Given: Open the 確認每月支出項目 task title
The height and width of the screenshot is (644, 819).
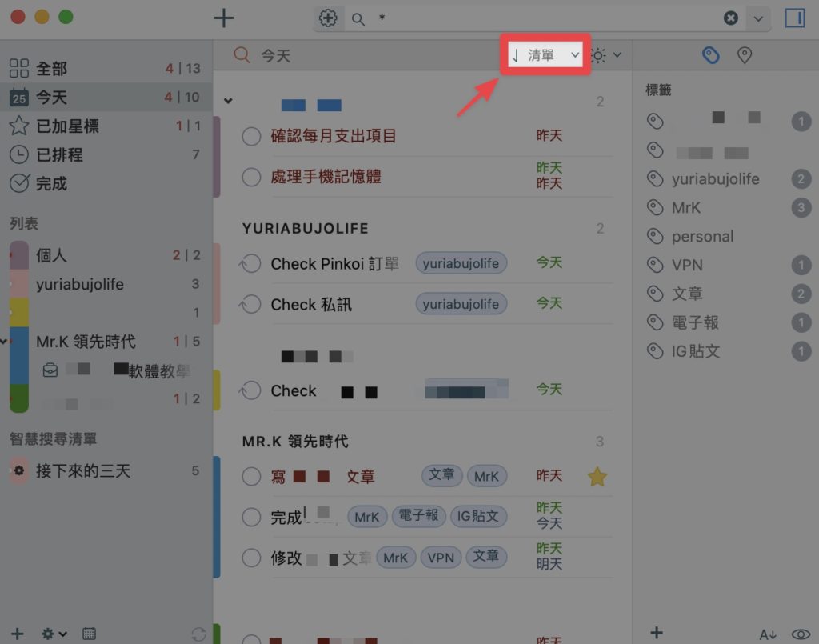Looking at the screenshot, I should [334, 136].
